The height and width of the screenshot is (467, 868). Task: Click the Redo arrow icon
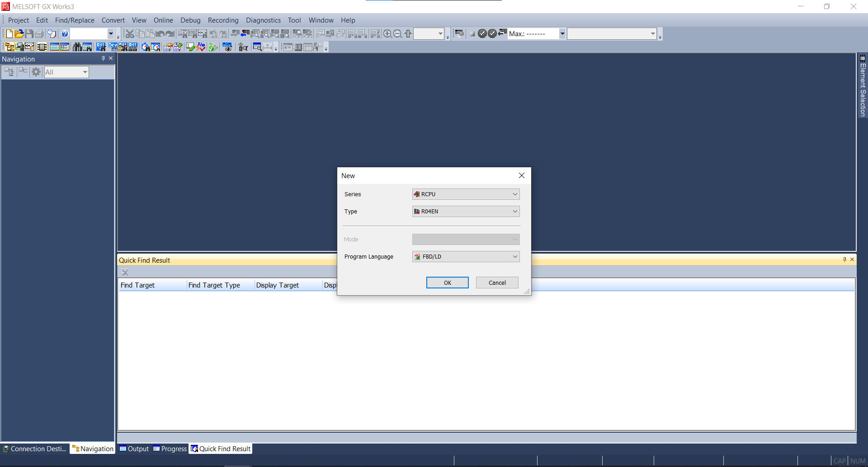click(x=170, y=33)
